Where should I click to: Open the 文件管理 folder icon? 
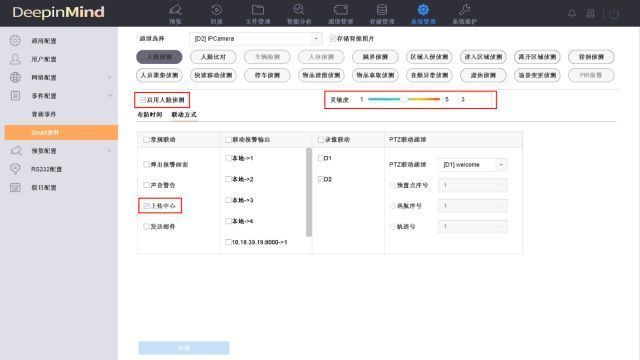click(x=258, y=10)
